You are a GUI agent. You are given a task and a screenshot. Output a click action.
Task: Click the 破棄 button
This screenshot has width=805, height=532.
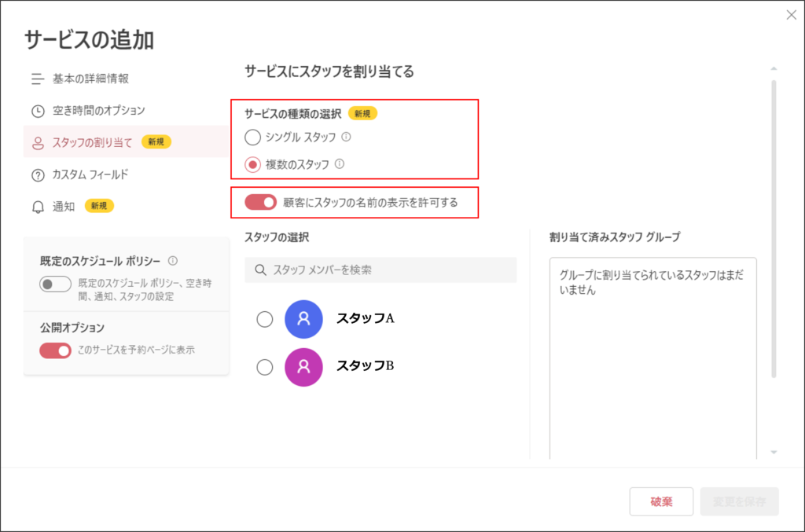point(661,501)
